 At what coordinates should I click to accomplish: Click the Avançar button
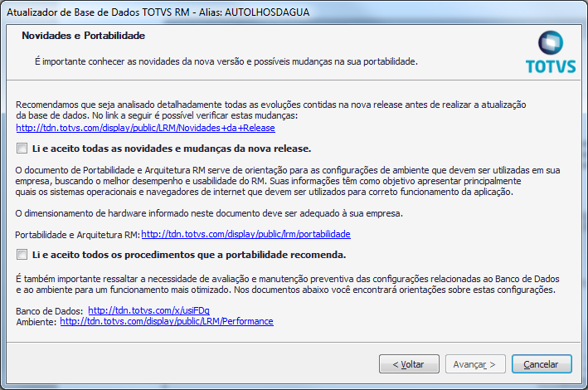point(475,364)
